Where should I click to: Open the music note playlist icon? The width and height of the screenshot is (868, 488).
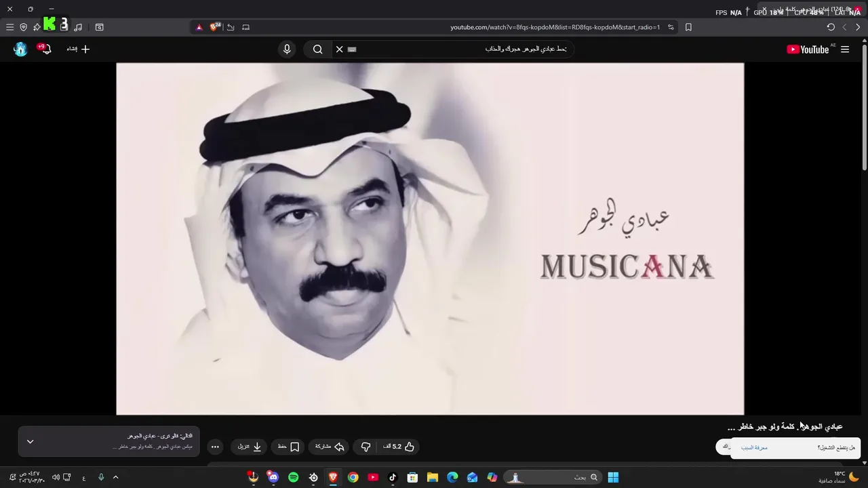tap(78, 27)
